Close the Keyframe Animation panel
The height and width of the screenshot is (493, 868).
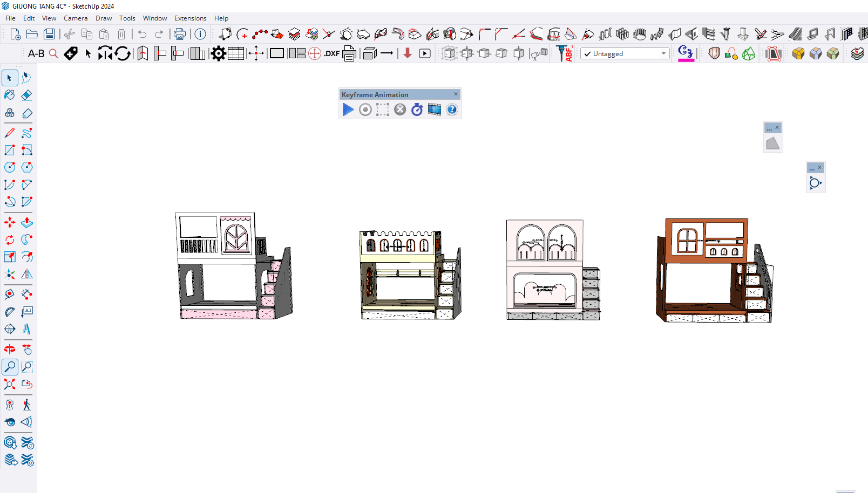coord(456,94)
